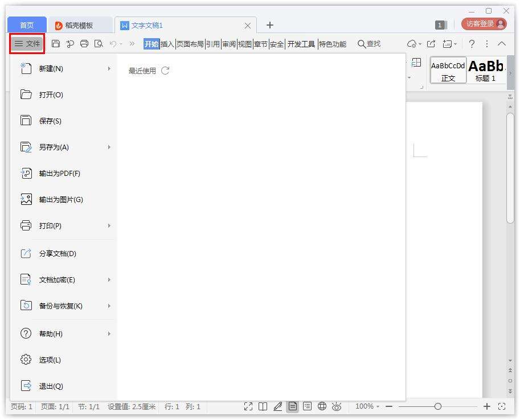The height and width of the screenshot is (420, 520).
Task: Click the print icon in quick toolbar
Action: pyautogui.click(x=84, y=44)
